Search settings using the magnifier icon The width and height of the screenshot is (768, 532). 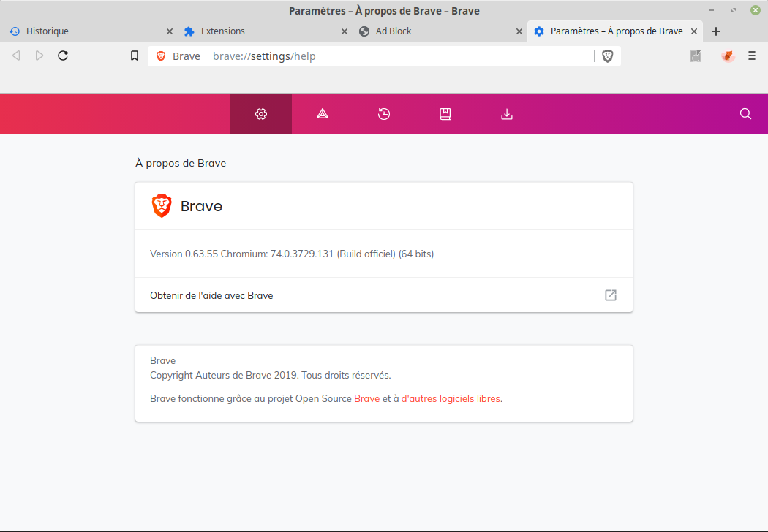tap(745, 114)
